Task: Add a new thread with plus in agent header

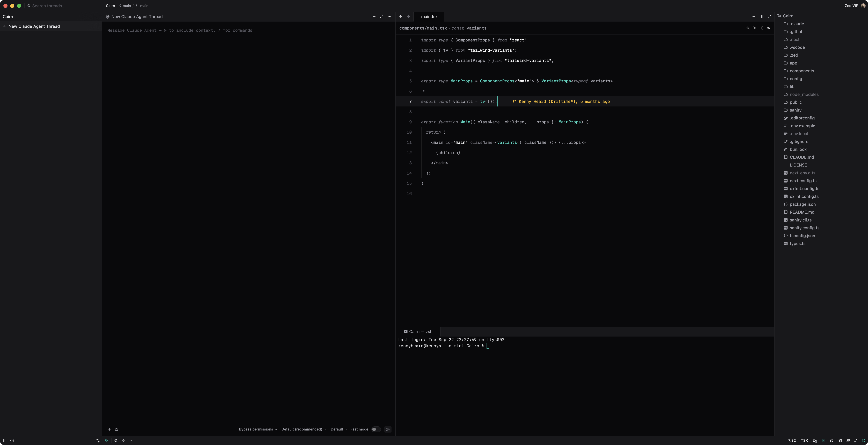Action: pos(374,17)
